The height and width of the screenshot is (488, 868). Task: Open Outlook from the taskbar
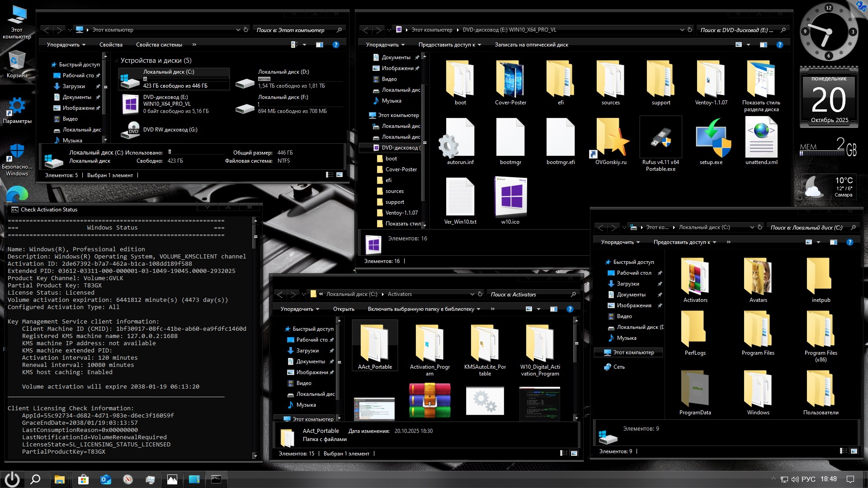[x=106, y=480]
